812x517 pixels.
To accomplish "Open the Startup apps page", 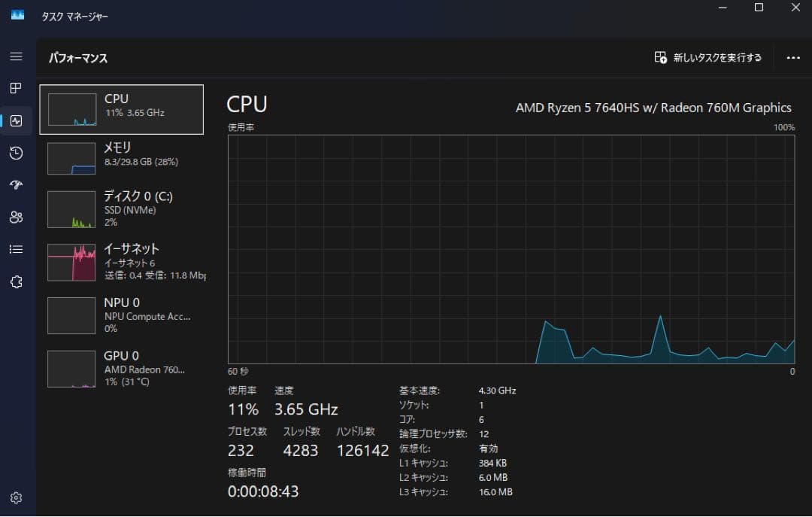I will 17,185.
